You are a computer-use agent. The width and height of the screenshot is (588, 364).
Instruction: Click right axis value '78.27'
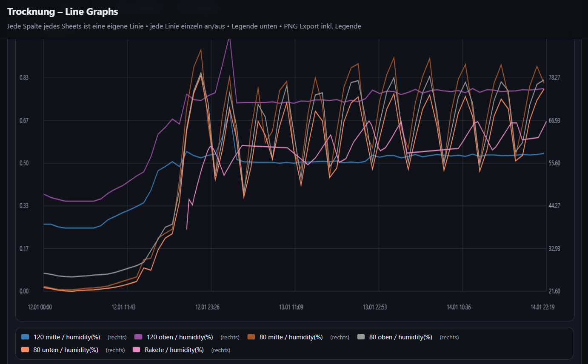[555, 77]
